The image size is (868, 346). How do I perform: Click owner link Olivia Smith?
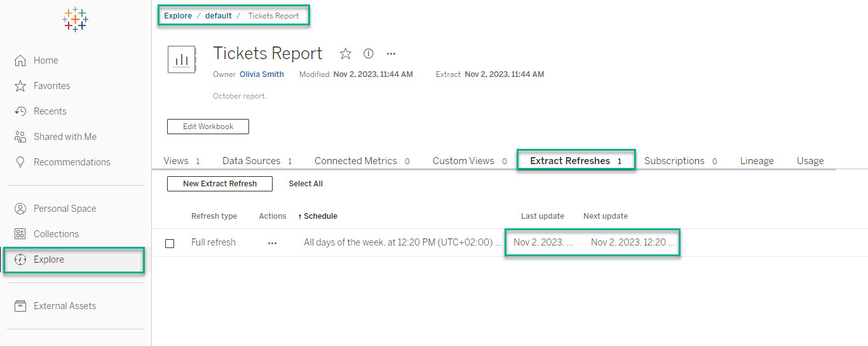pyautogui.click(x=262, y=74)
